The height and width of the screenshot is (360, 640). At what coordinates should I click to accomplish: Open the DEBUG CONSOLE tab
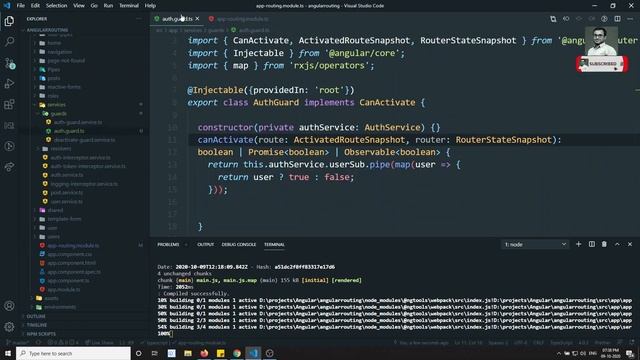pos(239,244)
